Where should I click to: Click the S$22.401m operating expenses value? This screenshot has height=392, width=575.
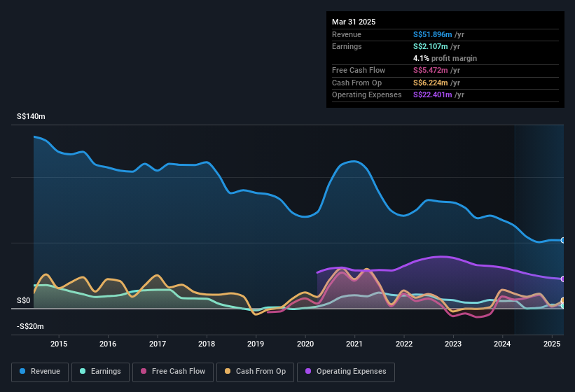(x=432, y=95)
